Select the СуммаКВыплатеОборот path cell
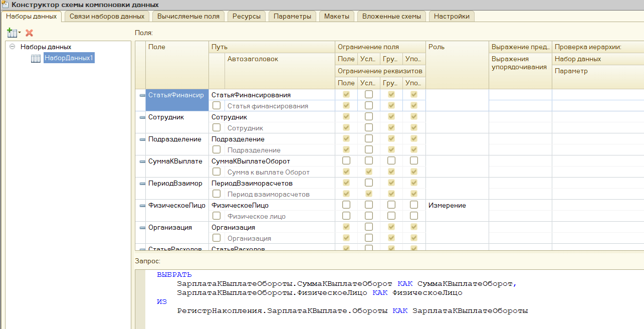The image size is (644, 329). tap(251, 161)
